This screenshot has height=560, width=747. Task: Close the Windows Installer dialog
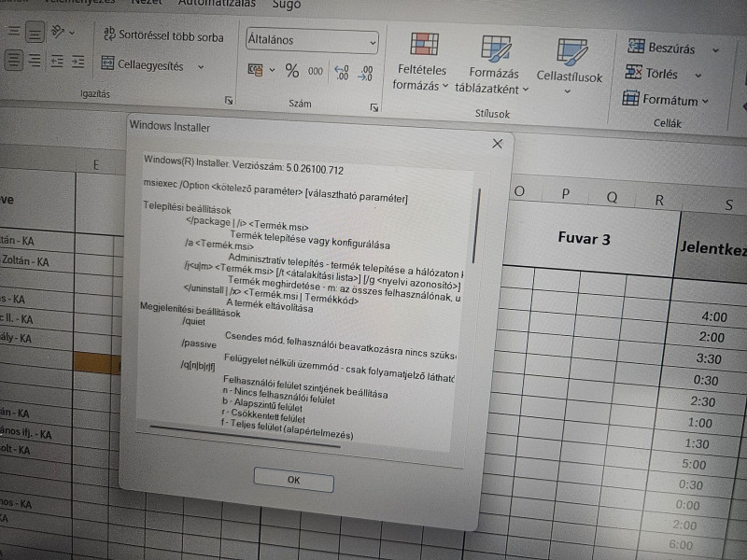click(x=498, y=144)
